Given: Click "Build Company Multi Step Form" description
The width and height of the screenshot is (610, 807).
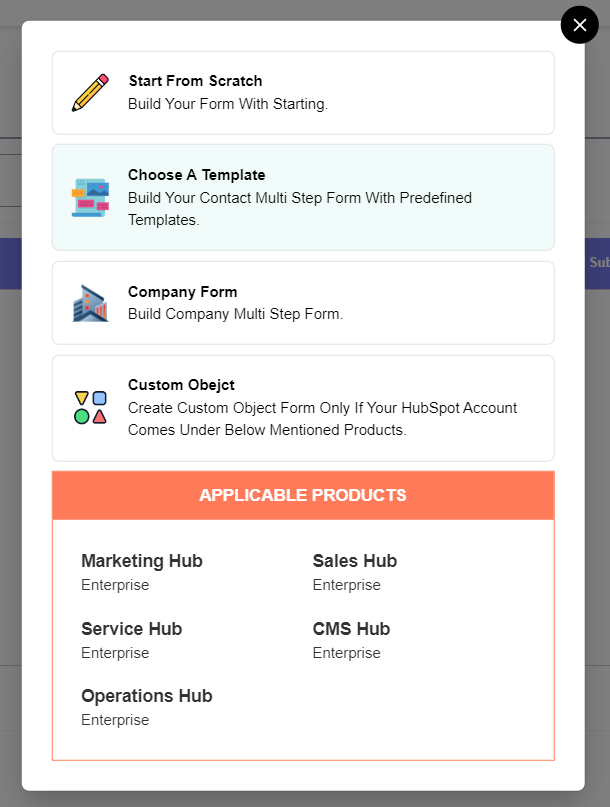Looking at the screenshot, I should (x=235, y=315).
